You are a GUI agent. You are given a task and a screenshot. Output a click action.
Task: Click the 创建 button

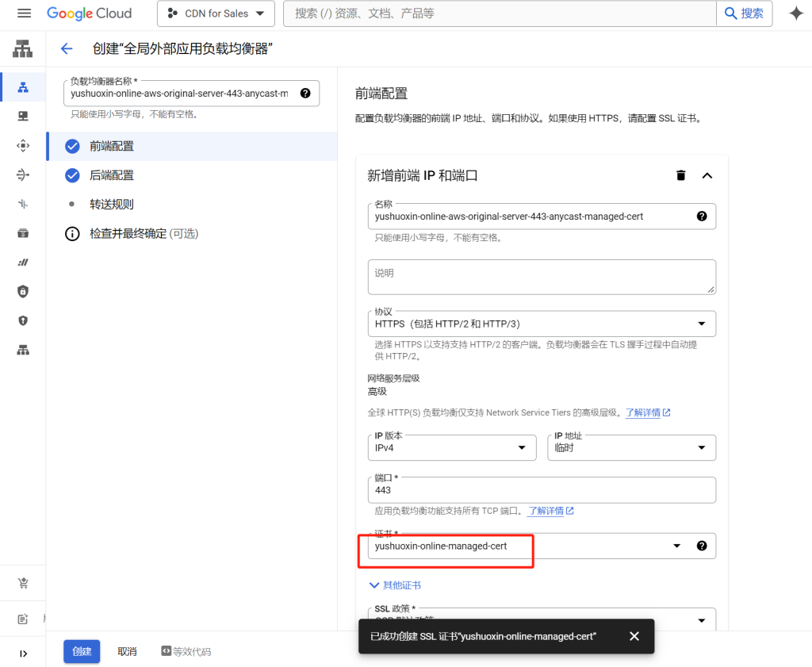pyautogui.click(x=82, y=651)
